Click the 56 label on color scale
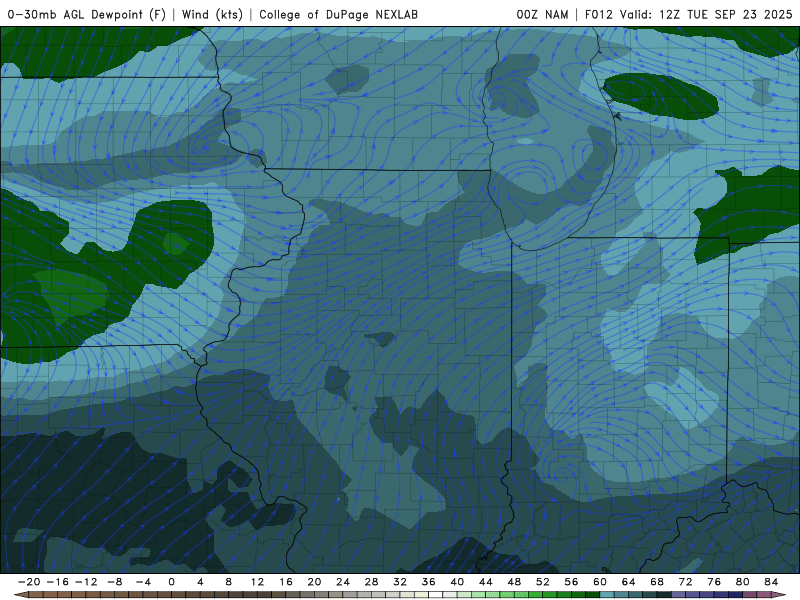800x600 pixels. (571, 582)
